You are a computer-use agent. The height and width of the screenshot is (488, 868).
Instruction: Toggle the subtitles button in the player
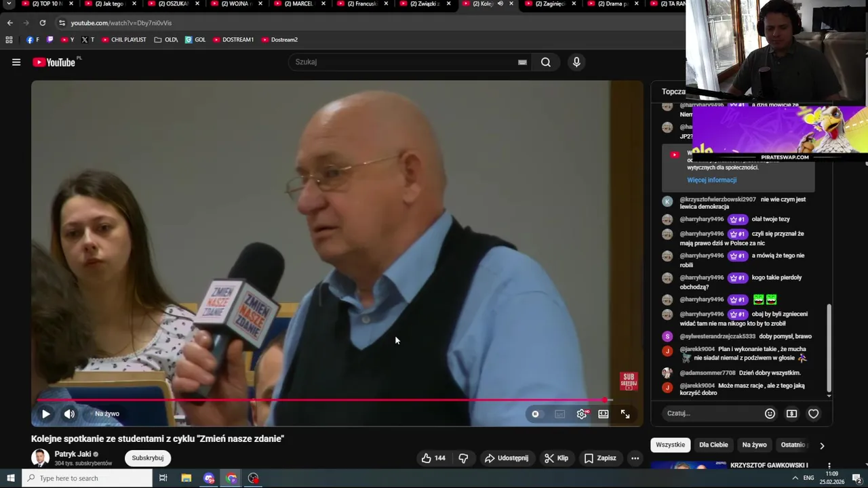(559, 414)
